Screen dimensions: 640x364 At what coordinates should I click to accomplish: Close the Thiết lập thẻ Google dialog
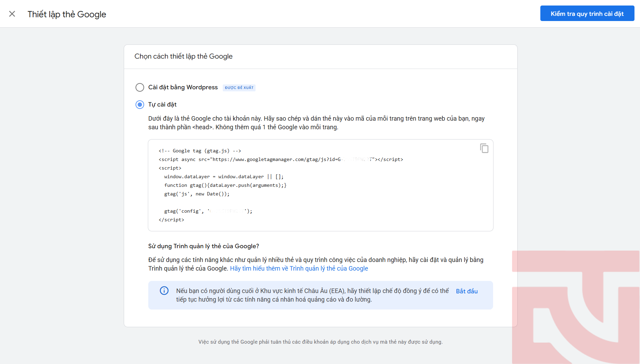coord(12,14)
